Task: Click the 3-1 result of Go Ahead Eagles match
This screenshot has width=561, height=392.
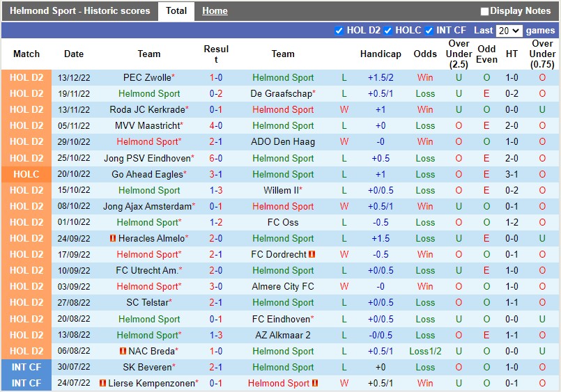Action: [216, 174]
